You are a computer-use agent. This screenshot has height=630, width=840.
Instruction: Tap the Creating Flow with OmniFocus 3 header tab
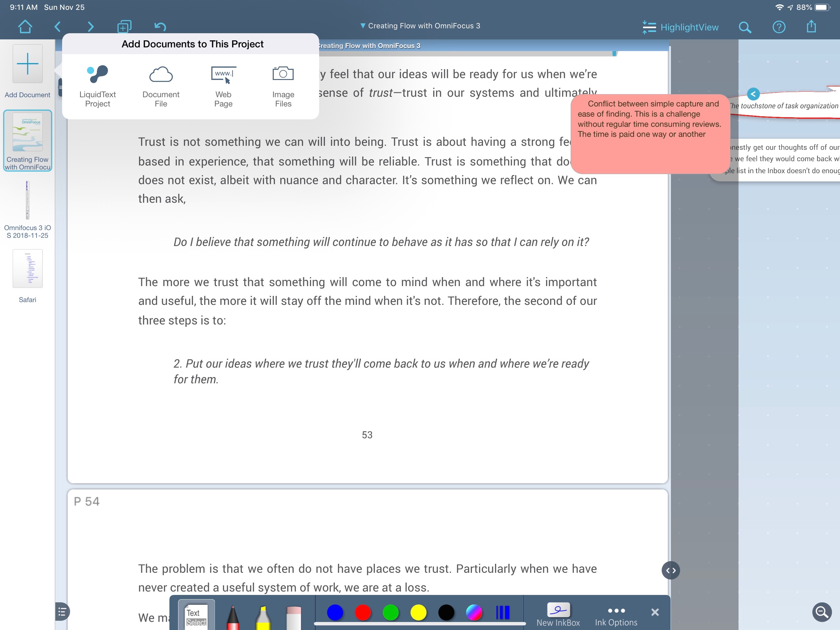(x=368, y=46)
